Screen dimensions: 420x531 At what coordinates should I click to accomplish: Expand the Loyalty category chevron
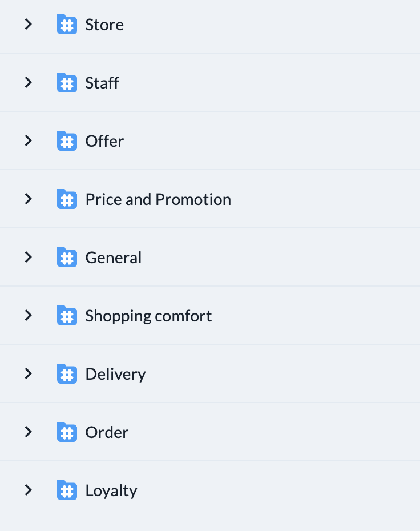tap(29, 490)
